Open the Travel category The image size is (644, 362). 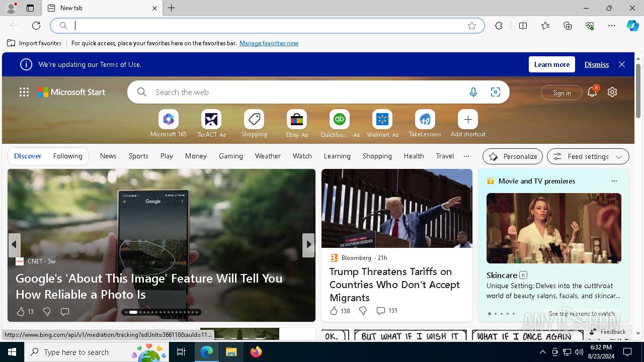tap(445, 156)
